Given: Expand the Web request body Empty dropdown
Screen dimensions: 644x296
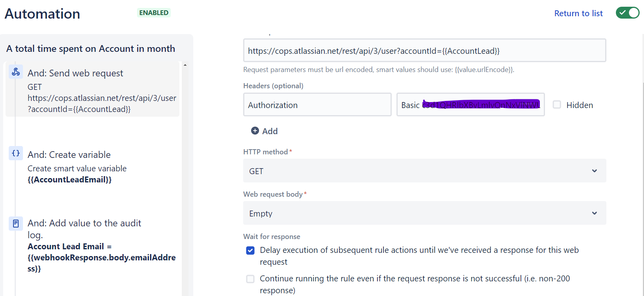Looking at the screenshot, I should point(424,213).
